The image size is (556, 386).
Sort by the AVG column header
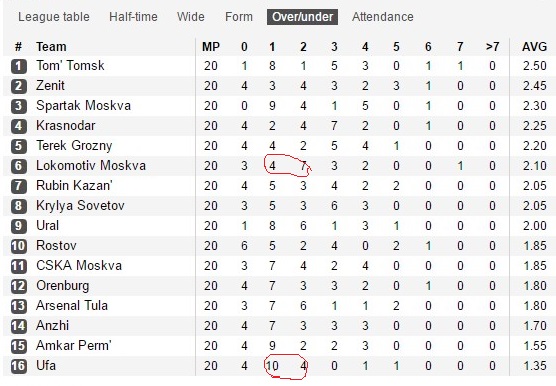[x=534, y=47]
